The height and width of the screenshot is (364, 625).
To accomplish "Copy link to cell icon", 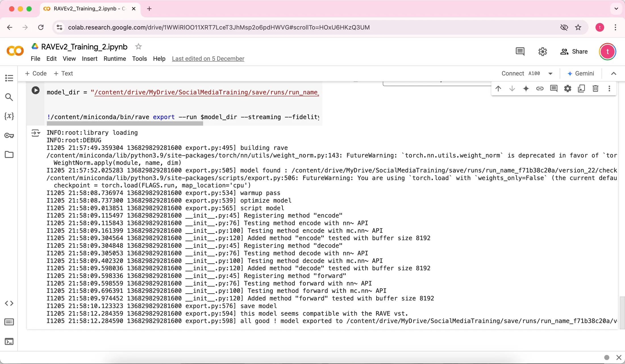I will click(540, 89).
